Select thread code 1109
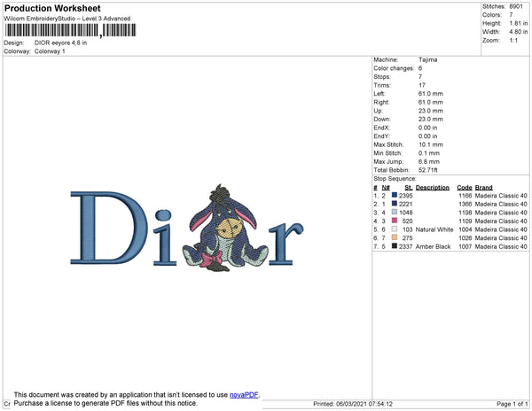Image resolution: width=532 pixels, height=411 pixels. coord(465,221)
